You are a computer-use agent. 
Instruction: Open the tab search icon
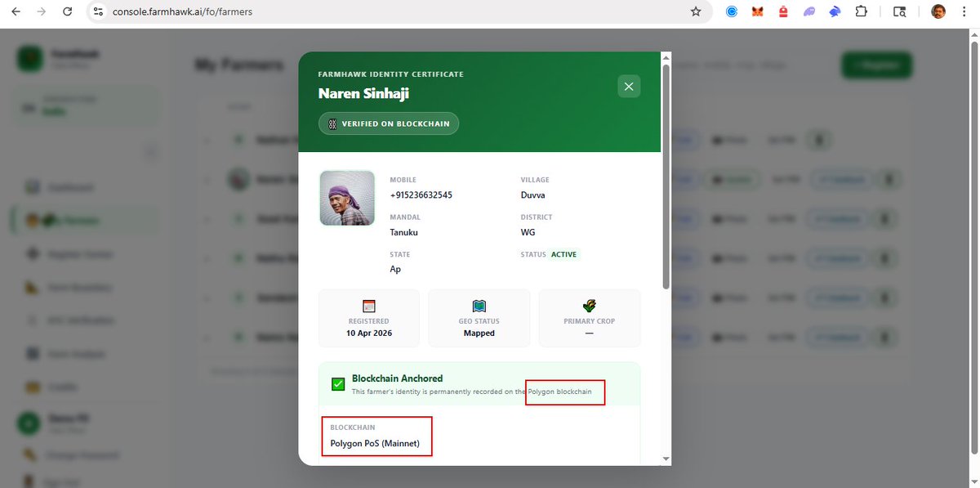(900, 11)
